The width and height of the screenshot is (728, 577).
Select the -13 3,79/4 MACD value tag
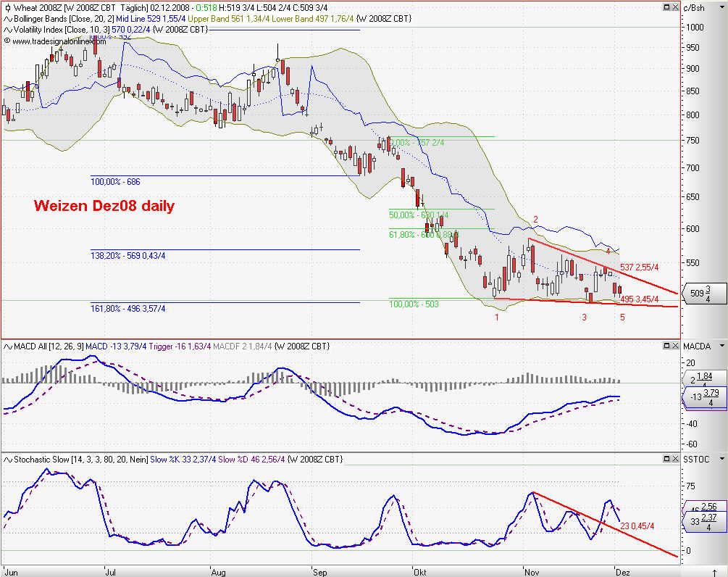(x=704, y=397)
